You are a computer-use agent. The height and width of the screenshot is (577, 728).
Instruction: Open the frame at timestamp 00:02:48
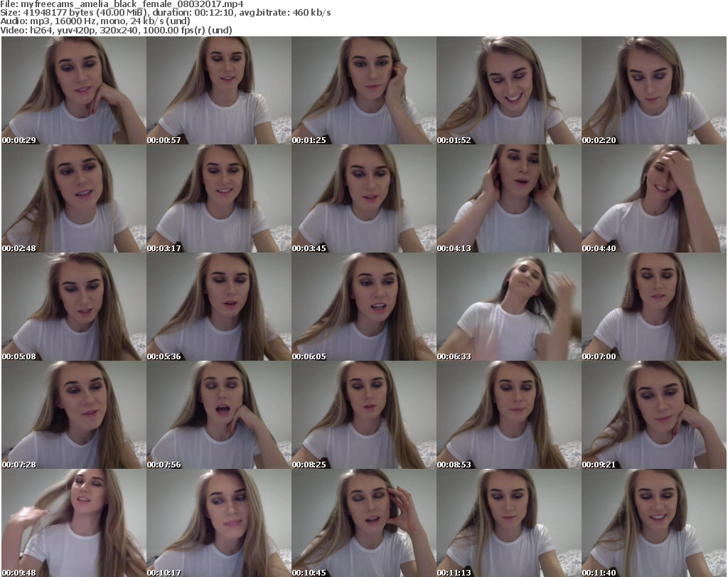pos(74,198)
